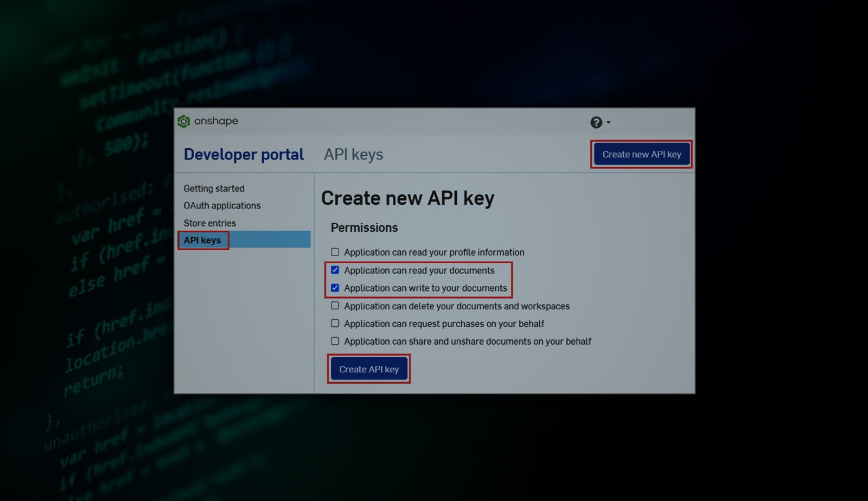
Task: Click 'Create new API key' in the header
Action: pyautogui.click(x=641, y=154)
